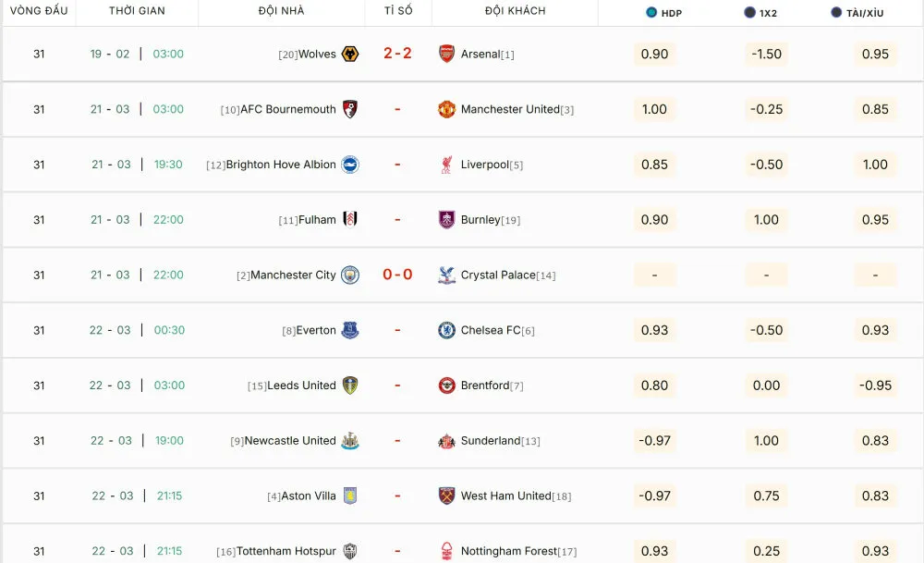Open the AFC Bournemouth team link
Image resolution: width=924 pixels, height=563 pixels.
coord(287,109)
